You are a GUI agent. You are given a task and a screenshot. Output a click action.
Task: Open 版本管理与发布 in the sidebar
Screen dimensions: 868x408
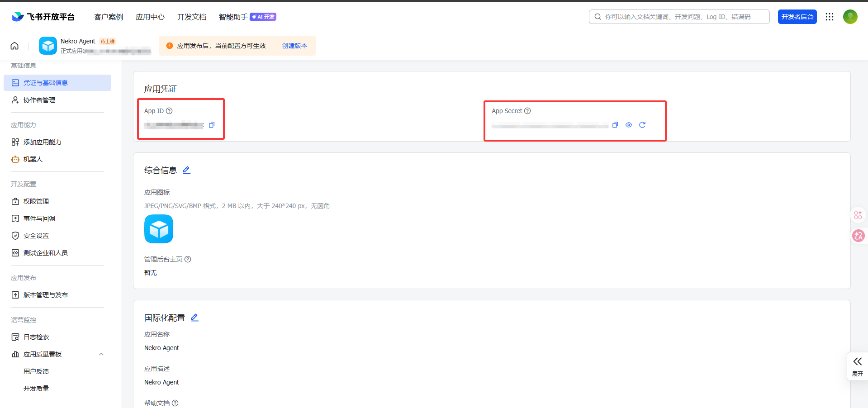(45, 295)
